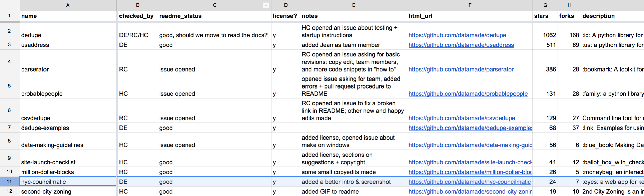Image resolution: width=644 pixels, height=196 pixels.
Task: Click the 'description' header cell
Action: click(x=612, y=16)
